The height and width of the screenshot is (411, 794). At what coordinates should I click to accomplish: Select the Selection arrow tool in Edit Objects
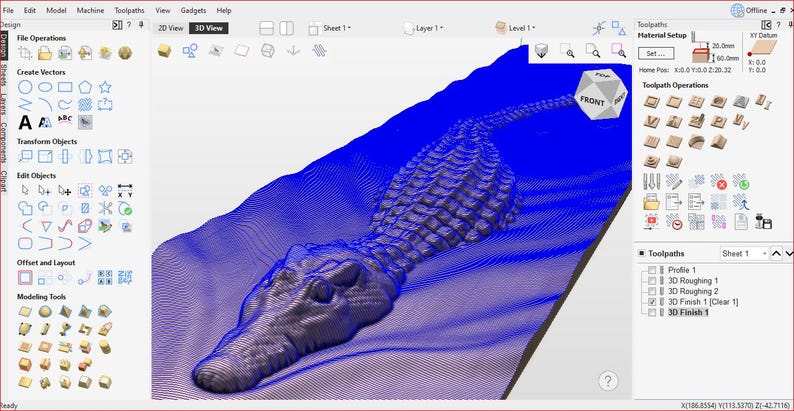(x=25, y=191)
